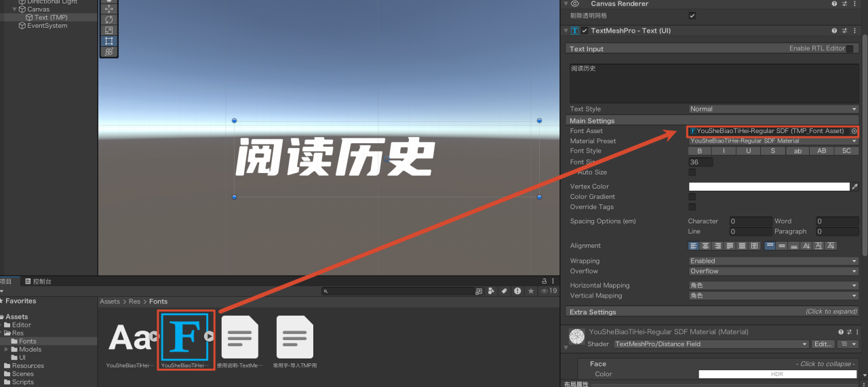868x387 pixels.
Task: Set vertical alignment to top
Action: tap(770, 246)
